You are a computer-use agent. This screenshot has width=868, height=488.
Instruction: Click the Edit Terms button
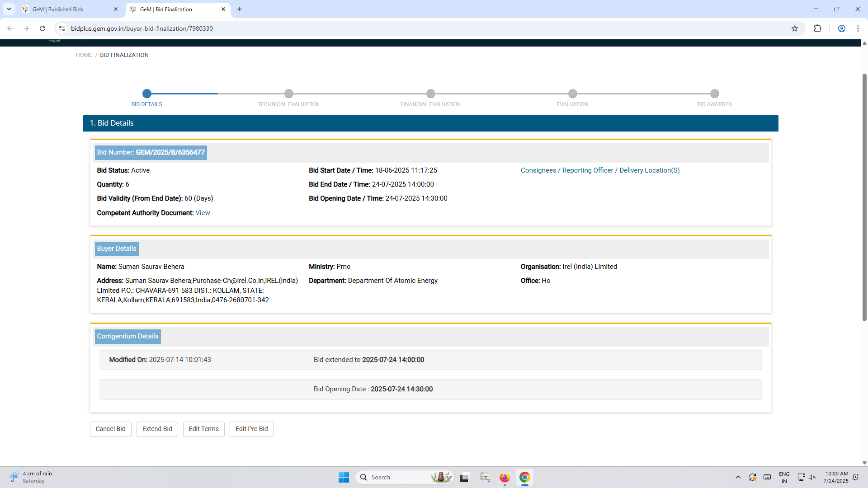[204, 429]
